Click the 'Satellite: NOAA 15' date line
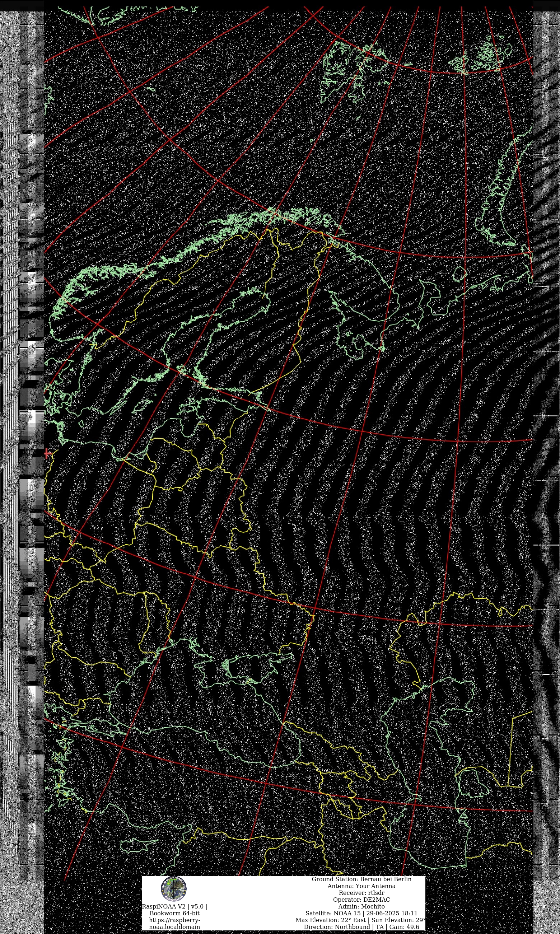Viewport: 560px width, 934px height. coord(361,913)
